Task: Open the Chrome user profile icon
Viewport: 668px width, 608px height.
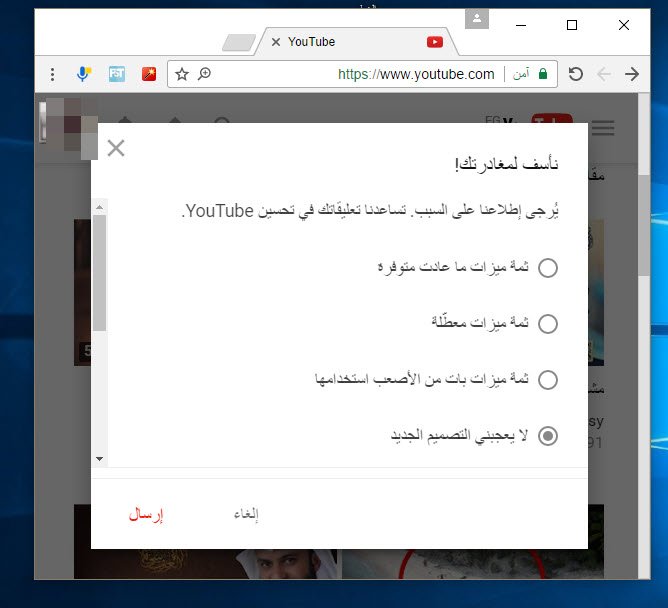Action: 477,18
